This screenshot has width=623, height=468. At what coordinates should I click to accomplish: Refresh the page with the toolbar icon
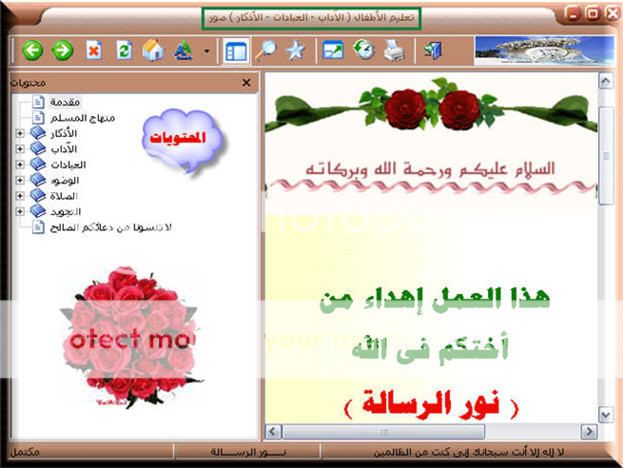coord(124,51)
